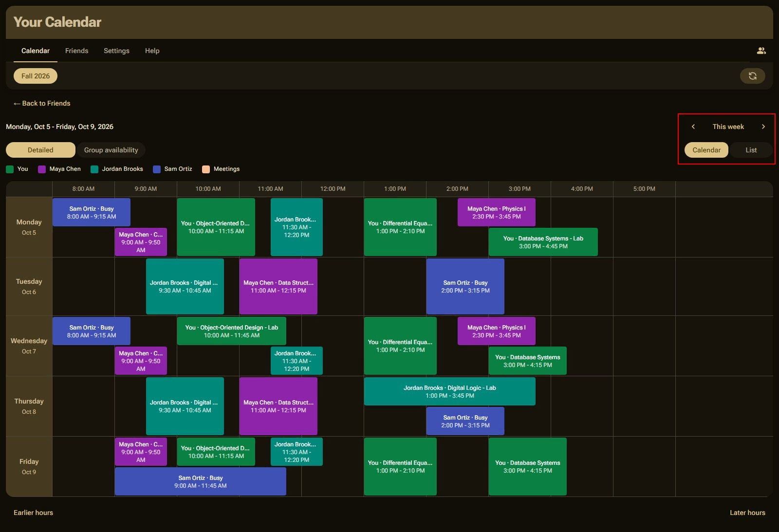Open Wednesday Database Systems 3:00 PM event
Viewport: 779px width, 532px height.
pyautogui.click(x=527, y=361)
